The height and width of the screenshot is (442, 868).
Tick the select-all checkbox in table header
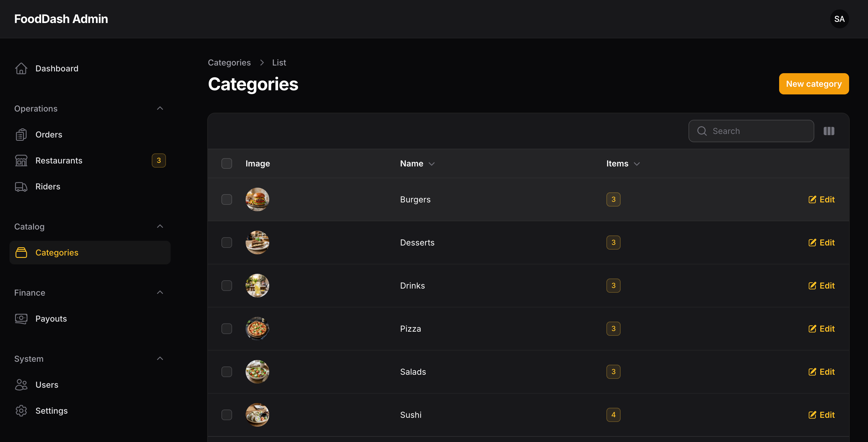point(227,163)
